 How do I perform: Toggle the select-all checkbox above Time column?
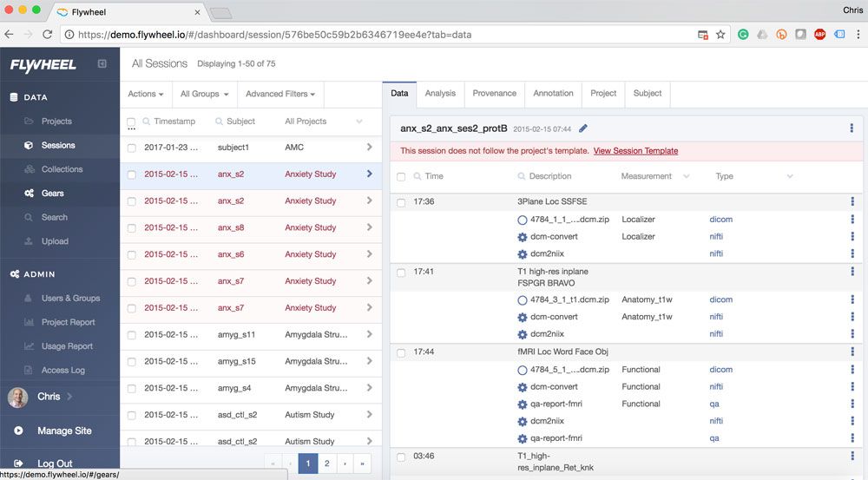(401, 176)
